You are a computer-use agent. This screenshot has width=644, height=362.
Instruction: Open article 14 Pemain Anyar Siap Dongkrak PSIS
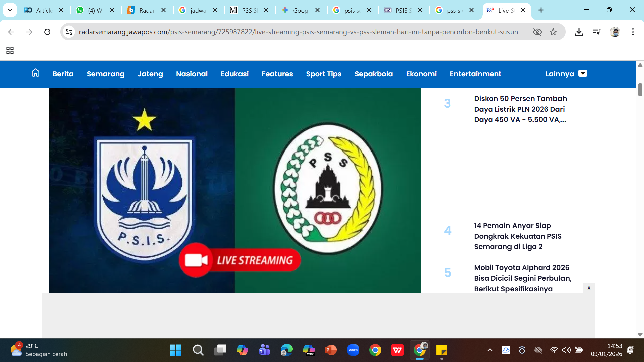pyautogui.click(x=518, y=236)
